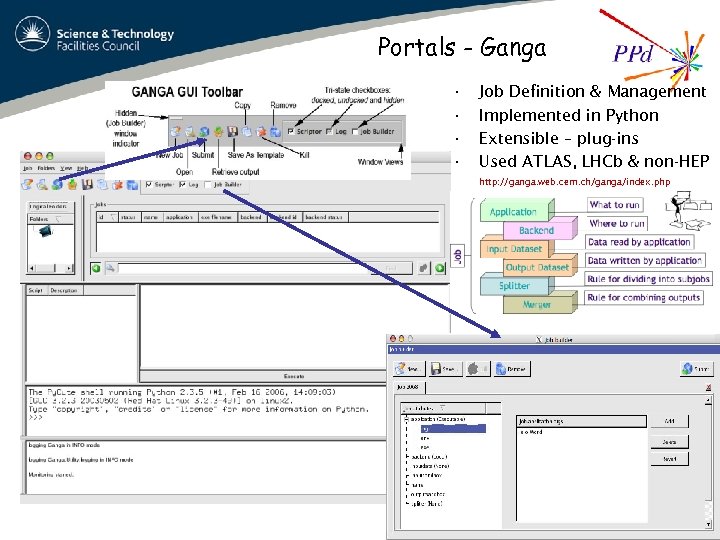720x540 pixels.
Task: Open the View menu
Action: pyautogui.click(x=67, y=169)
